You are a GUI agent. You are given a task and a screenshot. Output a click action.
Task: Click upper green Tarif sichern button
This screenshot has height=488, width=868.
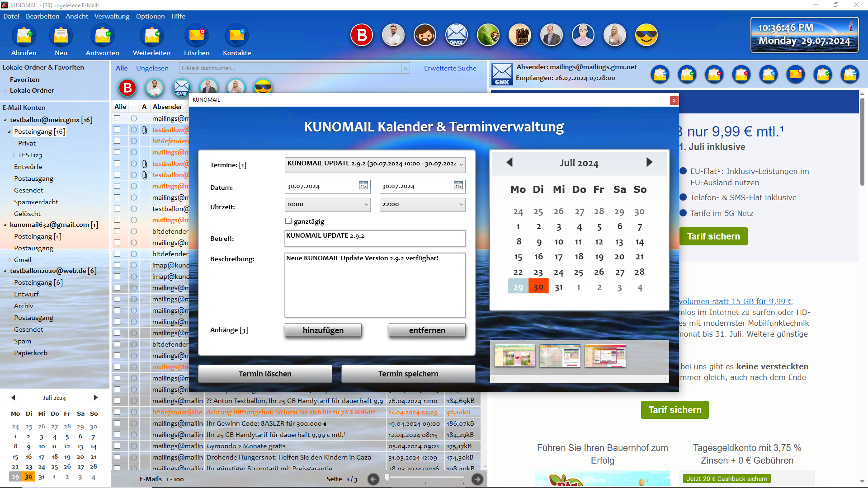[x=713, y=236]
